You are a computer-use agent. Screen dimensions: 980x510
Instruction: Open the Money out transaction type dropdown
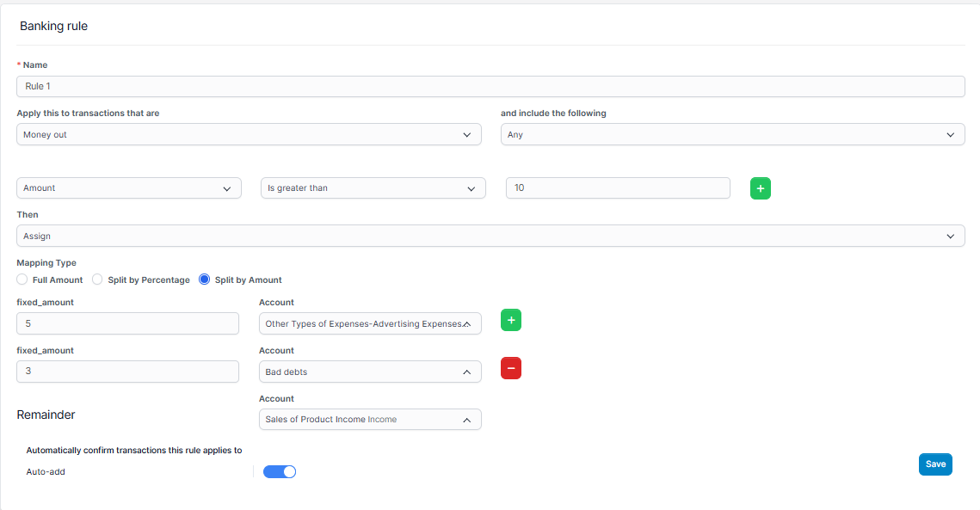[x=249, y=135]
